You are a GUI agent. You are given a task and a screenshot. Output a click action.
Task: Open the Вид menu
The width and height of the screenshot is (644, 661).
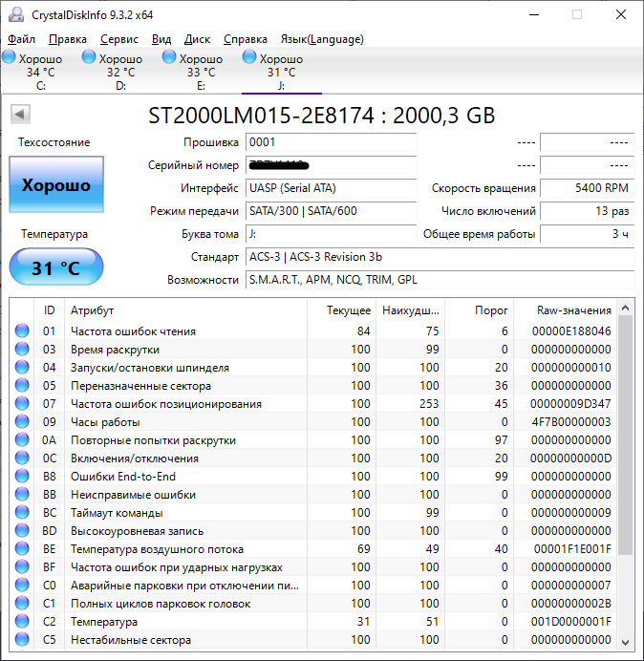[161, 39]
